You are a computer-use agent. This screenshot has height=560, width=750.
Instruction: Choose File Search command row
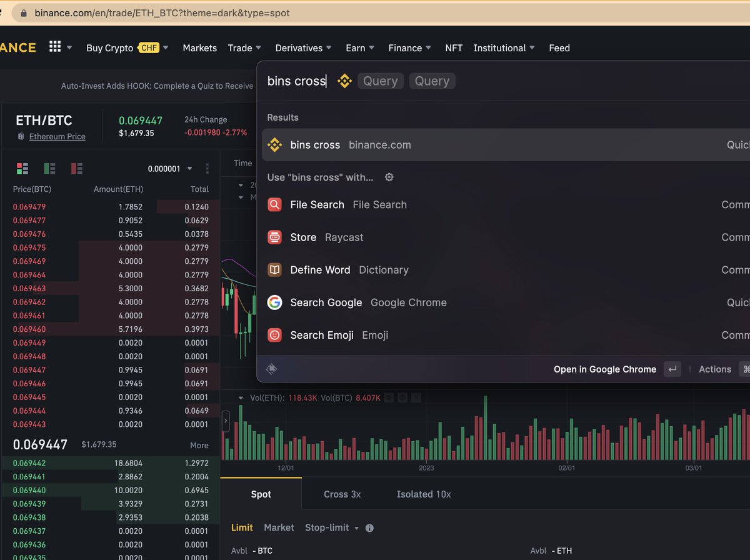coord(506,205)
